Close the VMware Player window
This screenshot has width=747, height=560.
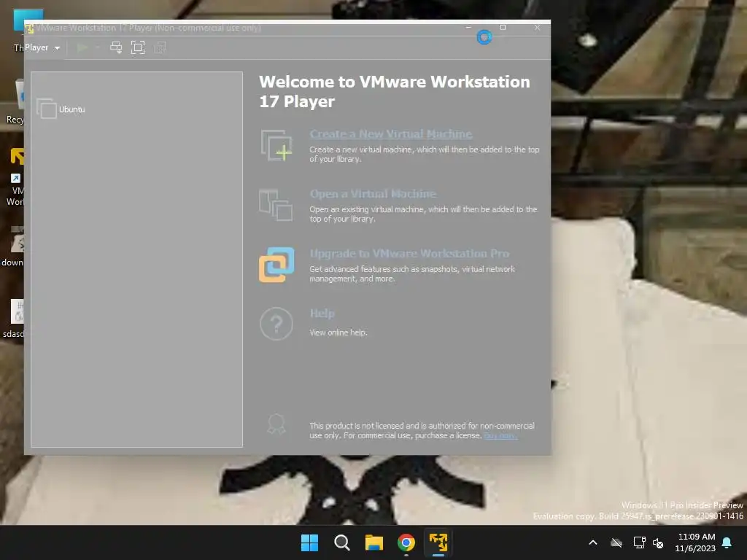[x=537, y=28]
